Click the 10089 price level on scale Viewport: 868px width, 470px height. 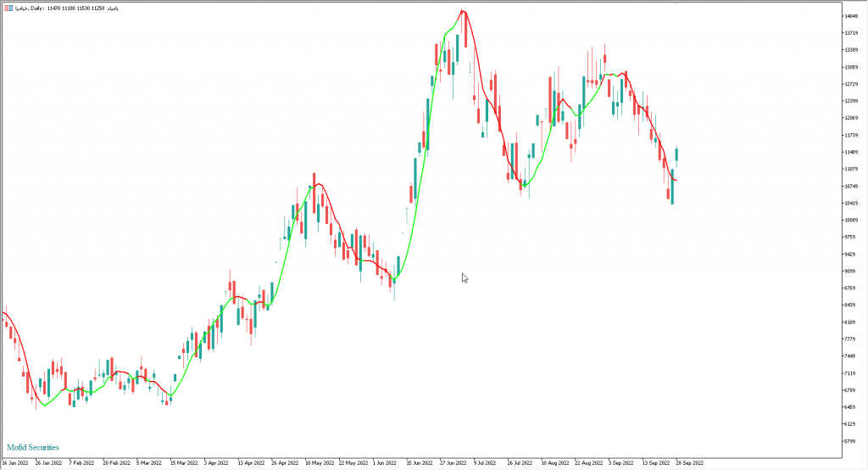tap(851, 220)
